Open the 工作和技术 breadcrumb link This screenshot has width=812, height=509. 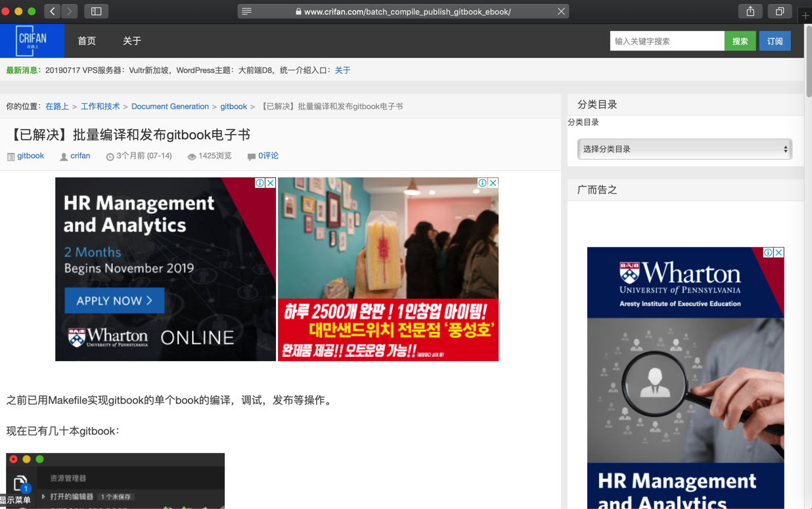point(100,106)
